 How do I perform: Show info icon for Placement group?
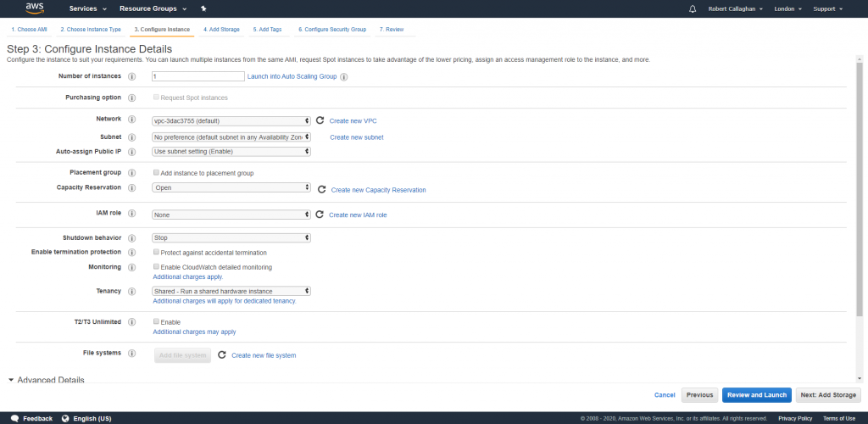pyautogui.click(x=131, y=173)
